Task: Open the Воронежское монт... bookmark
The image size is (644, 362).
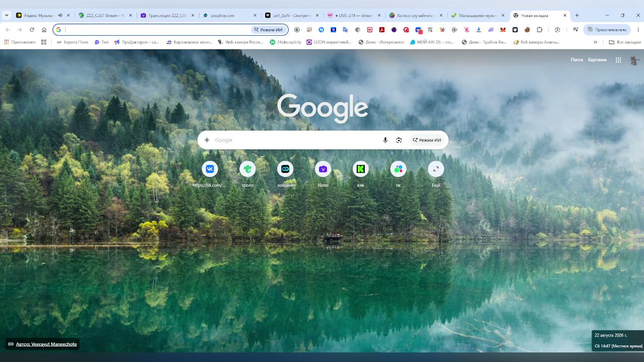Action: pyautogui.click(x=189, y=42)
